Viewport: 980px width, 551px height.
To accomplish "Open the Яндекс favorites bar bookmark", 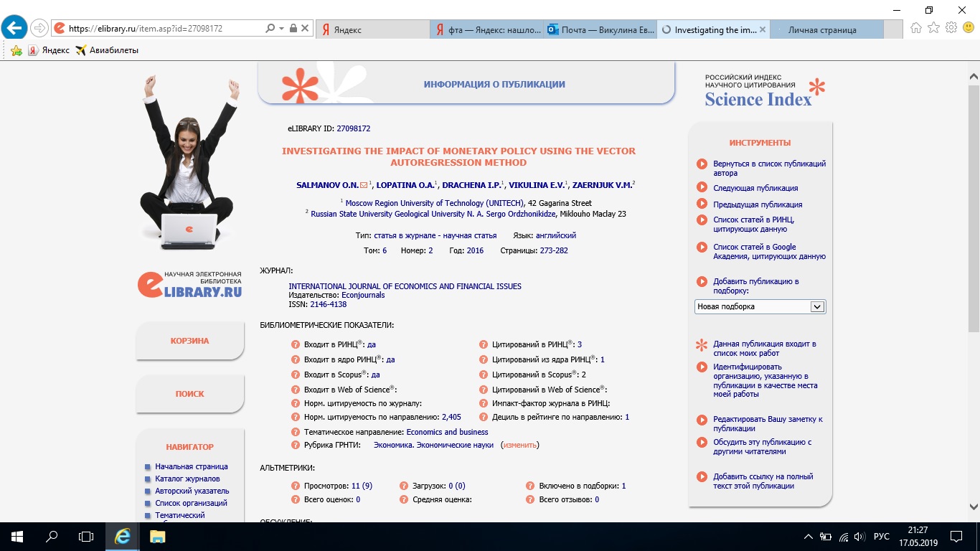I will coord(49,50).
